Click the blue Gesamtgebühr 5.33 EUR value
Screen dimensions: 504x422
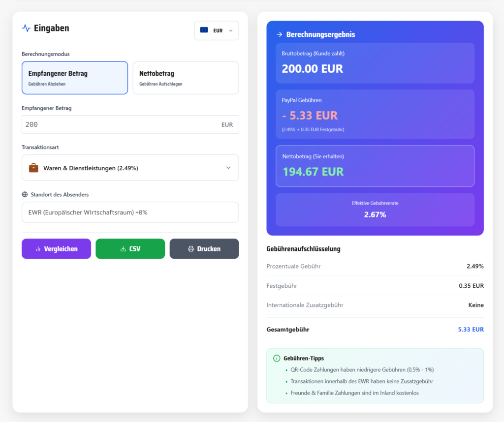click(x=471, y=330)
